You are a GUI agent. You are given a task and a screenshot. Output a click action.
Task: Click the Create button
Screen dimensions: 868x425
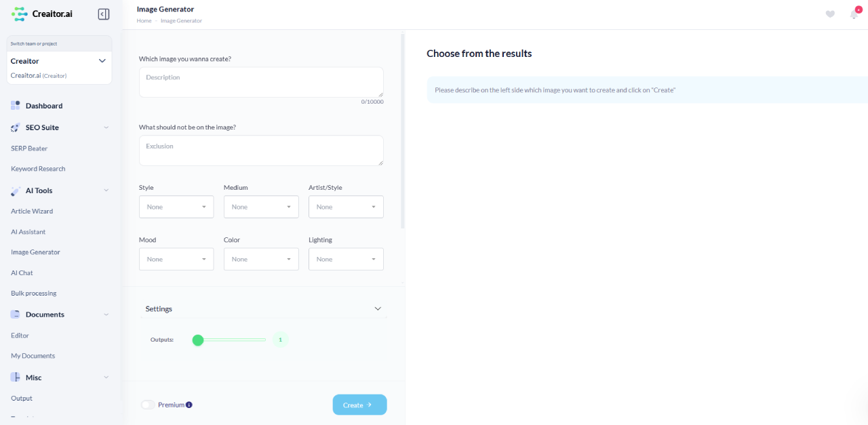tap(359, 405)
